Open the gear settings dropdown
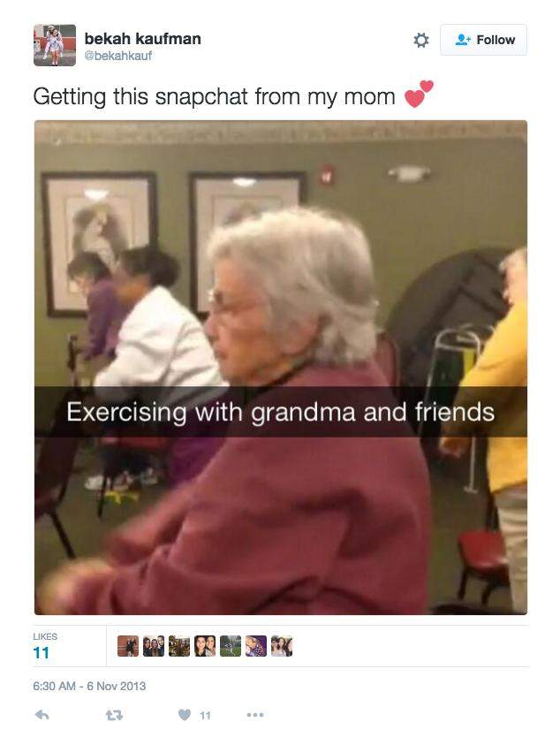This screenshot has width=560, height=745. click(420, 40)
